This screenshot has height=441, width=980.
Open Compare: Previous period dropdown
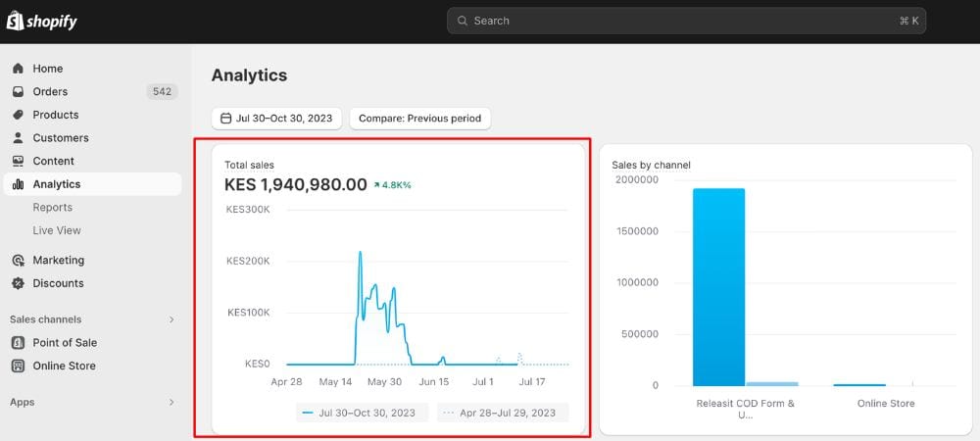(419, 119)
